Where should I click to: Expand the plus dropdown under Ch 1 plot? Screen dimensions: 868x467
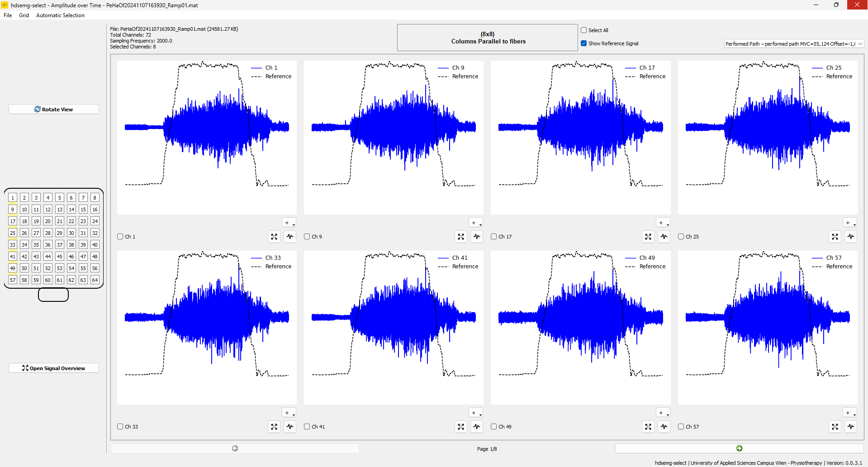289,223
